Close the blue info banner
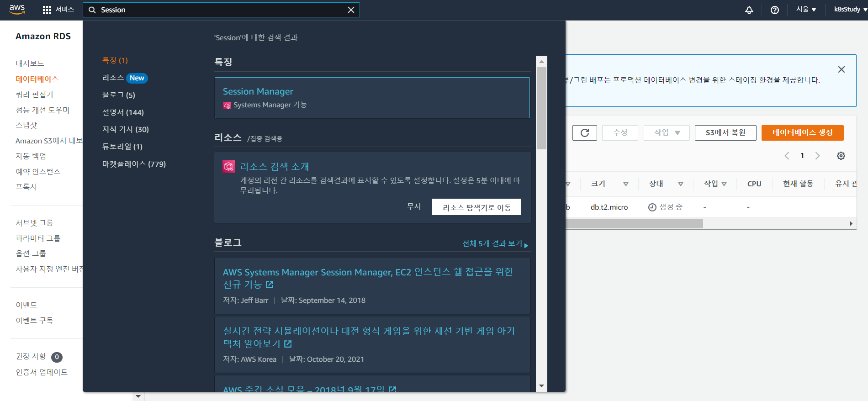The height and width of the screenshot is (401, 868). click(x=842, y=69)
